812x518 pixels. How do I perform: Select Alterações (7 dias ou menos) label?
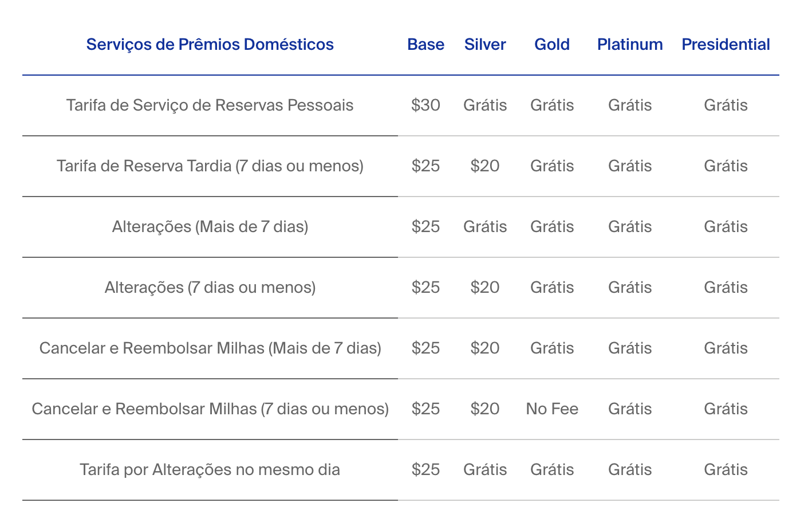click(210, 288)
